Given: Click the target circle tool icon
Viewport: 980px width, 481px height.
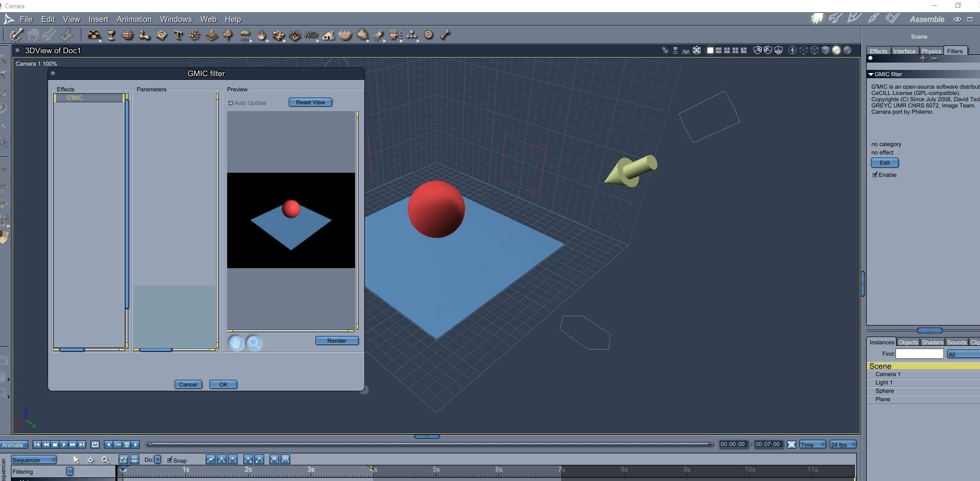Looking at the screenshot, I should (429, 35).
